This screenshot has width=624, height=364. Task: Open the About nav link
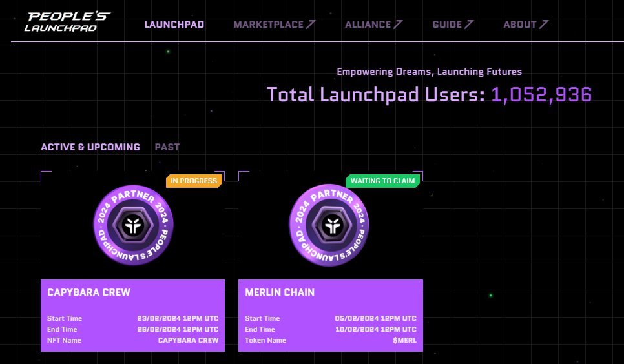pyautogui.click(x=526, y=25)
